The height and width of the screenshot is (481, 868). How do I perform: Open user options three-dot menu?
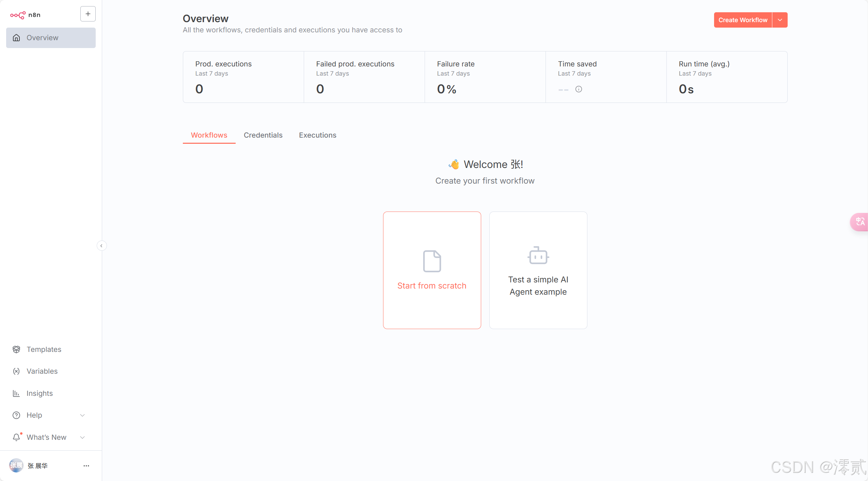click(x=86, y=466)
